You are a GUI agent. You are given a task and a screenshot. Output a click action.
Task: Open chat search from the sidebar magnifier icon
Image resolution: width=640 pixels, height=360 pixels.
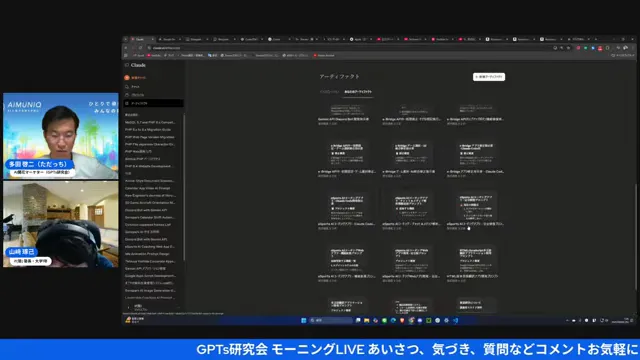(x=127, y=87)
